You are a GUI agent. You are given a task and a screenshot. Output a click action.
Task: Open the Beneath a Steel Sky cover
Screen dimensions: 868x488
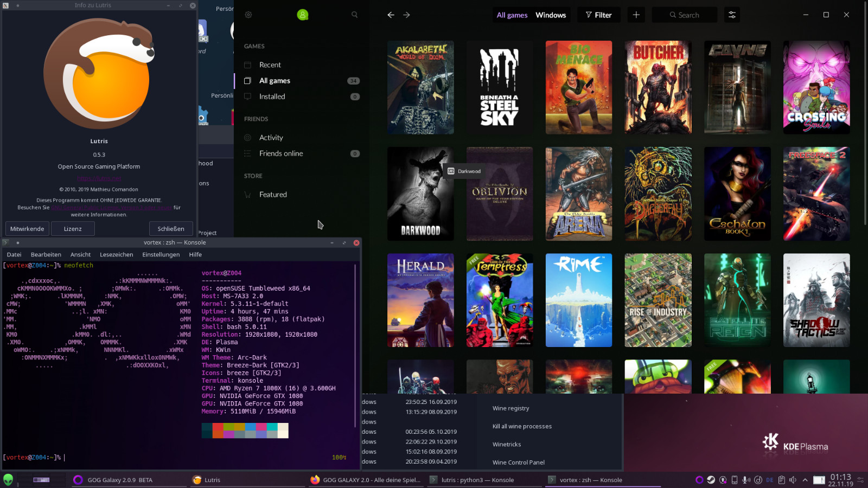500,87
